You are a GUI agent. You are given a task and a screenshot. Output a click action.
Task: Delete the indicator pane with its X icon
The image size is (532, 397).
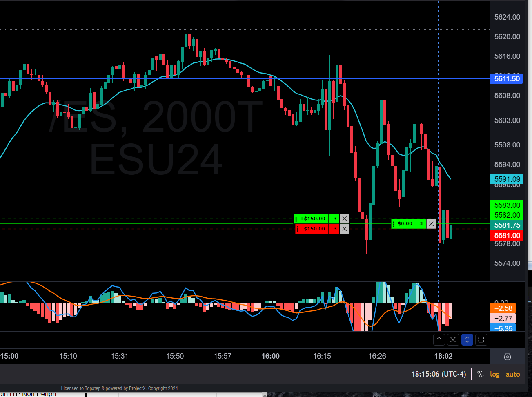453,339
